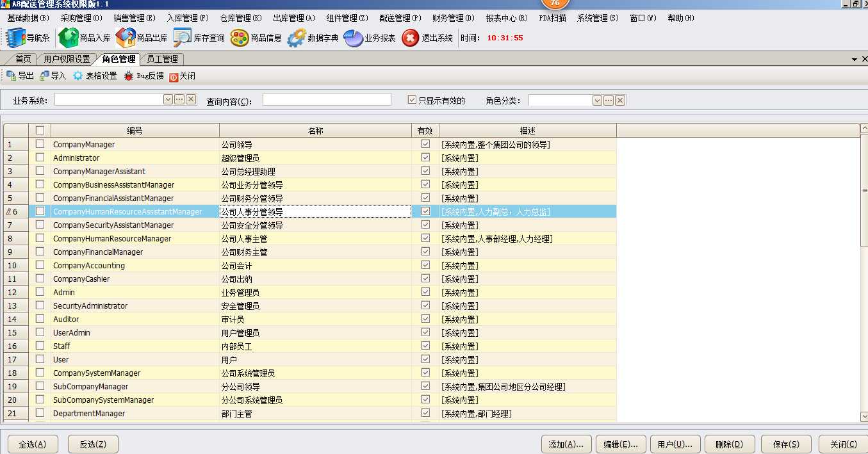Image resolution: width=868 pixels, height=454 pixels.
Task: Click the 删除 button
Action: (730, 444)
